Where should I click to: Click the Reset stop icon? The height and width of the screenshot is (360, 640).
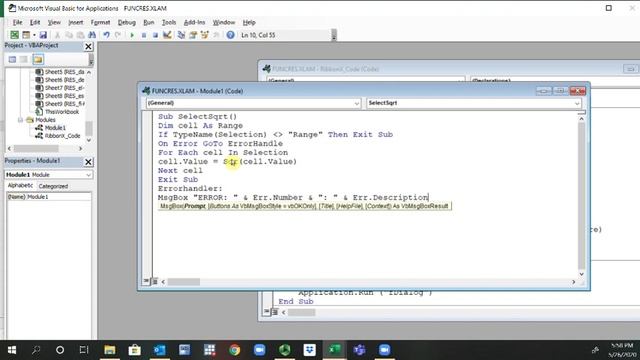point(155,35)
